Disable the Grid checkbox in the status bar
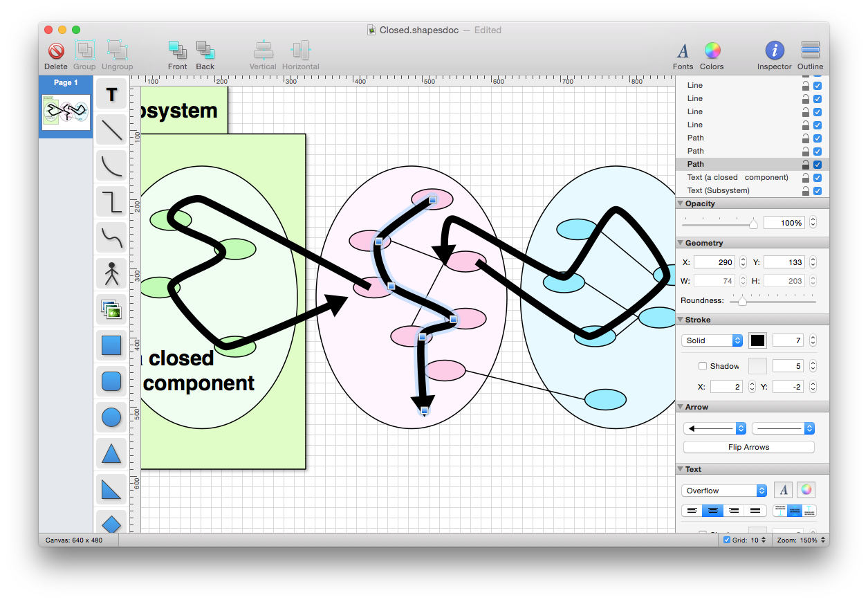868x602 pixels. click(x=725, y=539)
